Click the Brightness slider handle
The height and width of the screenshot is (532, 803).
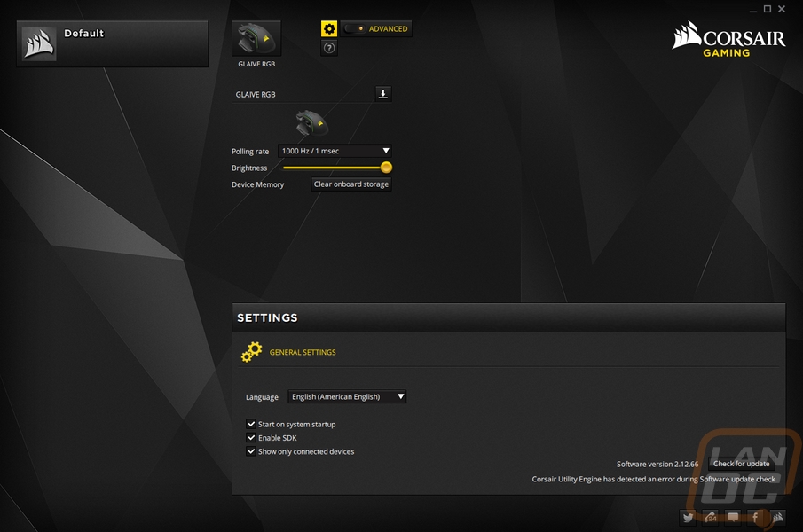[x=386, y=168]
